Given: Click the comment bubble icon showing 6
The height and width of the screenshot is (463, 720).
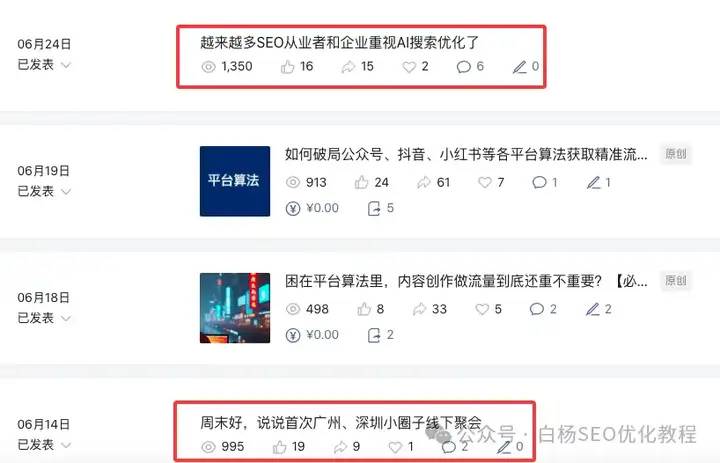Looking at the screenshot, I should [x=464, y=67].
